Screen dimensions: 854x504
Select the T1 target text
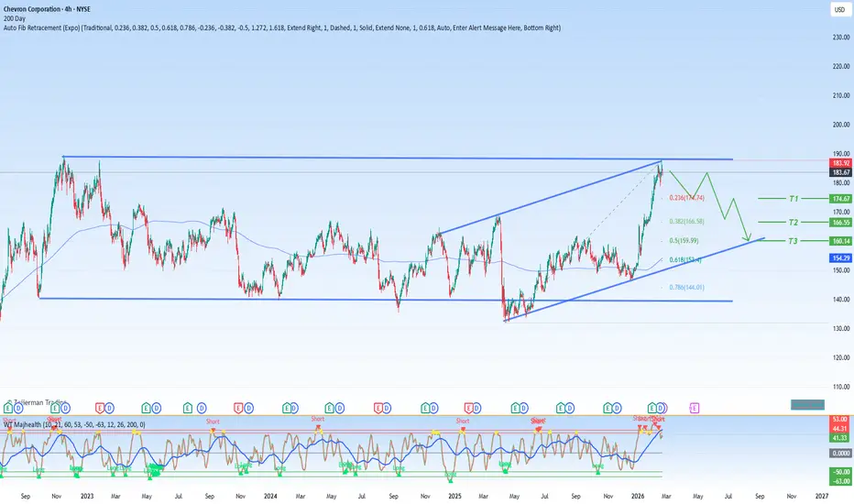pyautogui.click(x=794, y=199)
